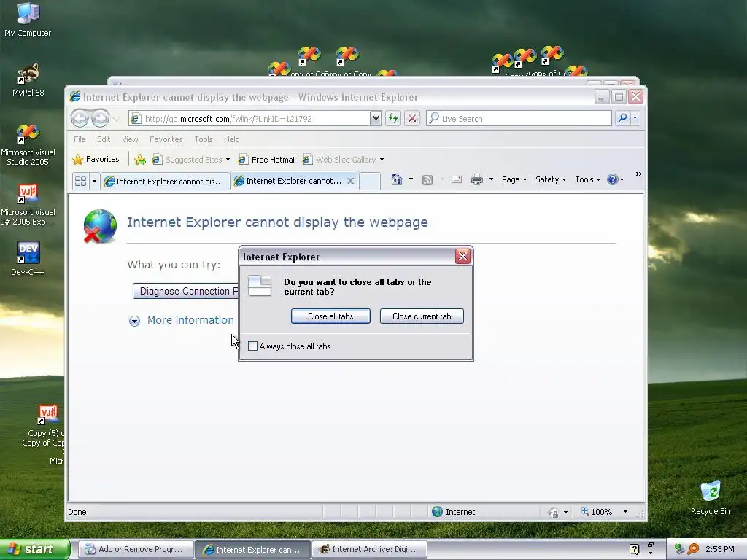This screenshot has height=560, width=747.
Task: Expand More information arrow icon
Action: 134,321
